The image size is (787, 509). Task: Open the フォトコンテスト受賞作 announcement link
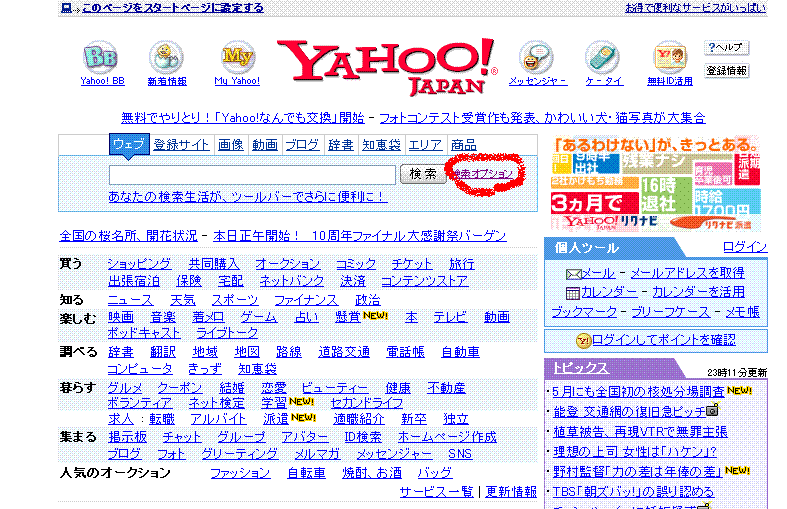[x=542, y=118]
